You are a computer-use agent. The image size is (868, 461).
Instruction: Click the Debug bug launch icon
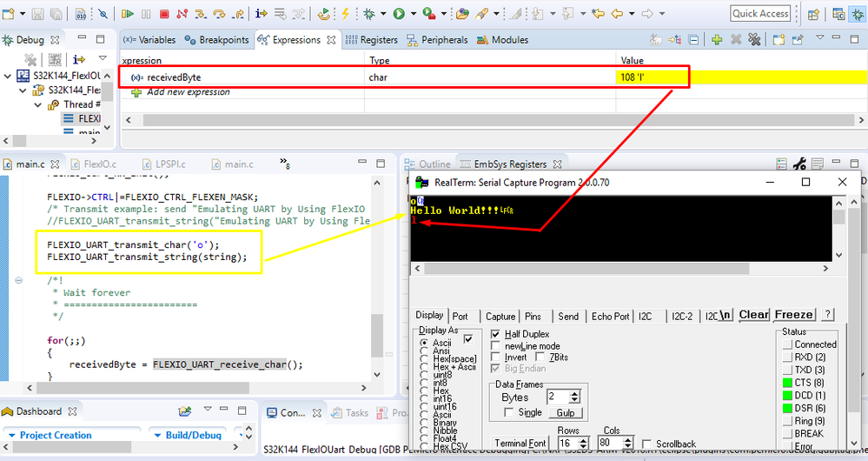coord(369,14)
